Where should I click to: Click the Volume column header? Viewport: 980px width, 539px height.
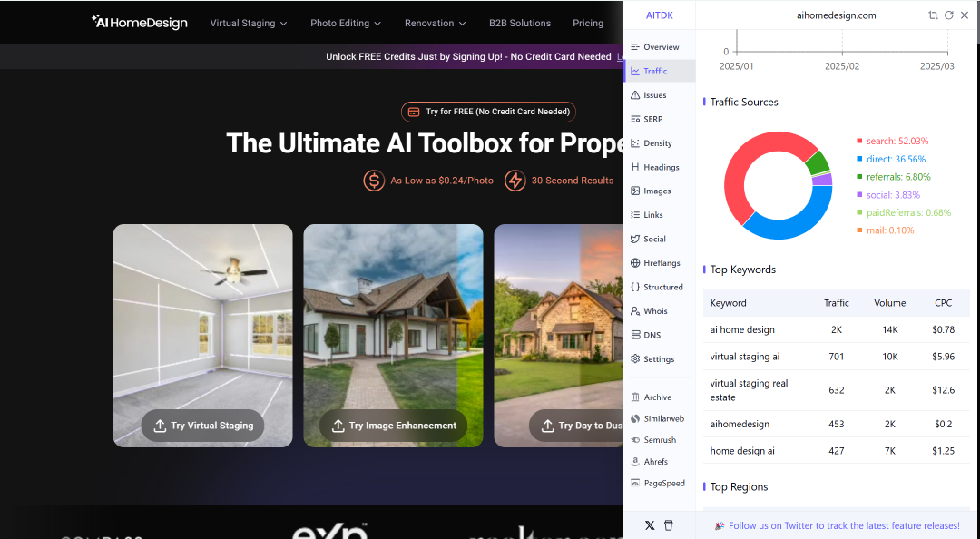[x=890, y=303]
